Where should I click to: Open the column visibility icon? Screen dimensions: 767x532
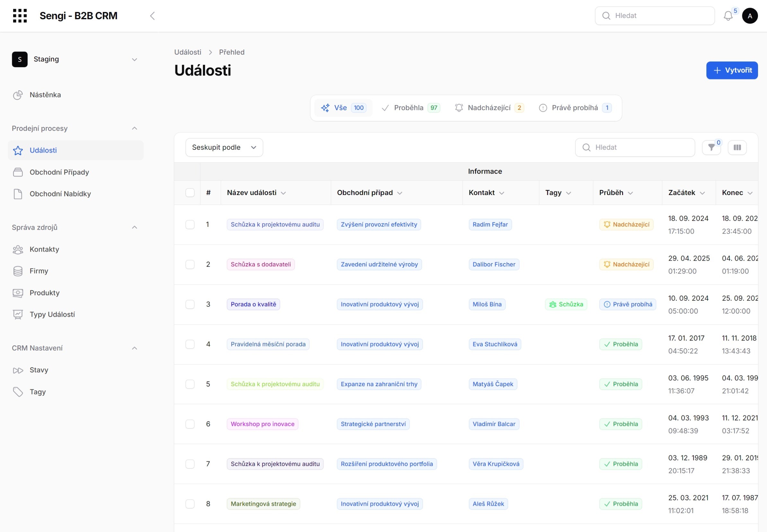[737, 147]
